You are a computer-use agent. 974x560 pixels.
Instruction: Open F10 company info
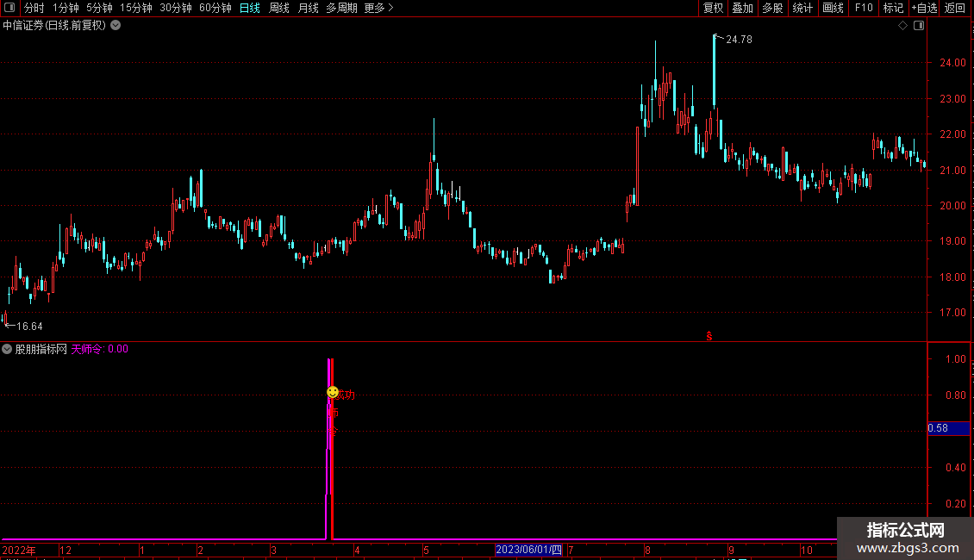864,8
